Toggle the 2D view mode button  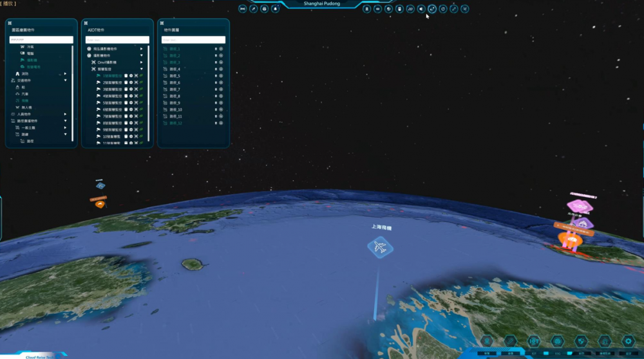(410, 9)
